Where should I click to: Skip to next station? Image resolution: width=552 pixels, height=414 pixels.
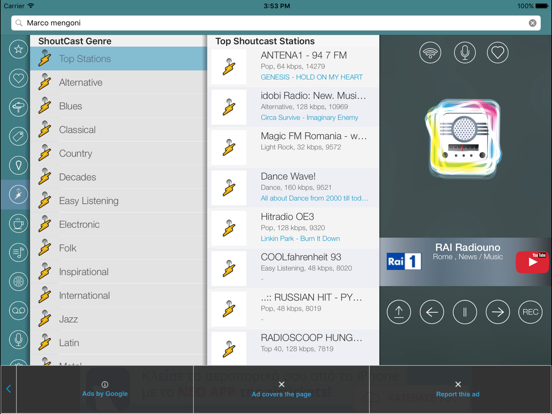click(497, 312)
